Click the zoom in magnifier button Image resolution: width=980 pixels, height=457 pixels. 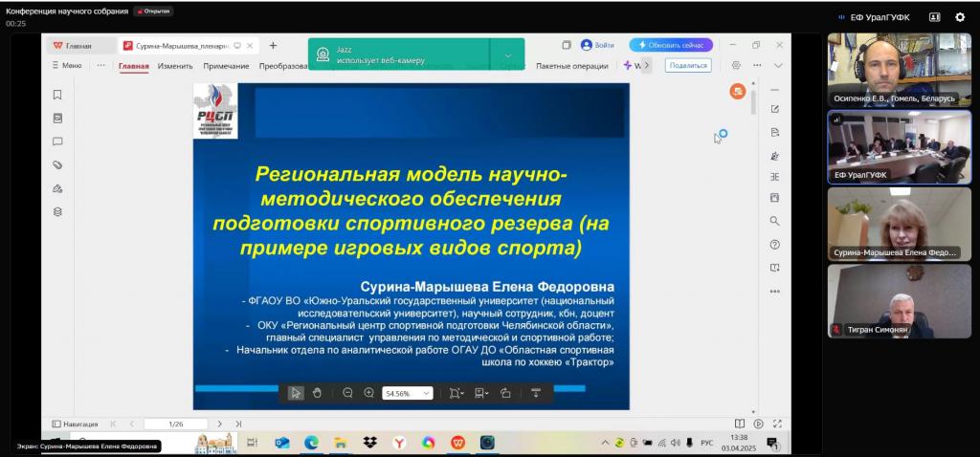369,393
